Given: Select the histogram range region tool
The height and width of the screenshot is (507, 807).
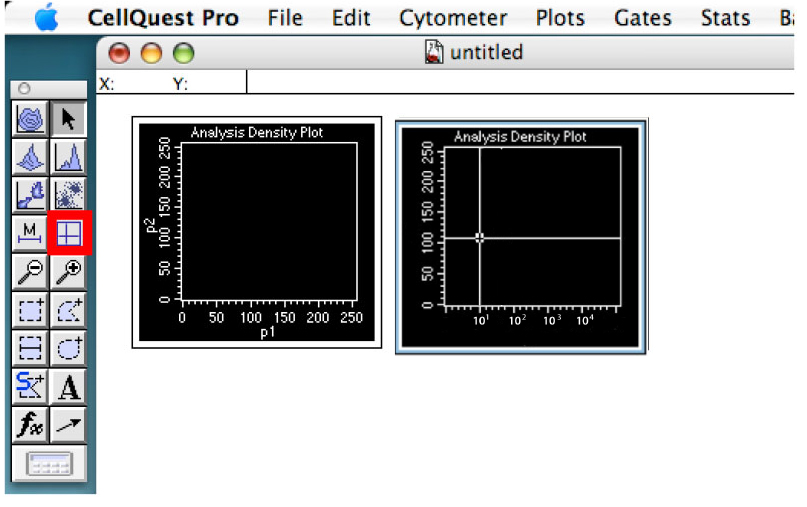Looking at the screenshot, I should tap(30, 348).
